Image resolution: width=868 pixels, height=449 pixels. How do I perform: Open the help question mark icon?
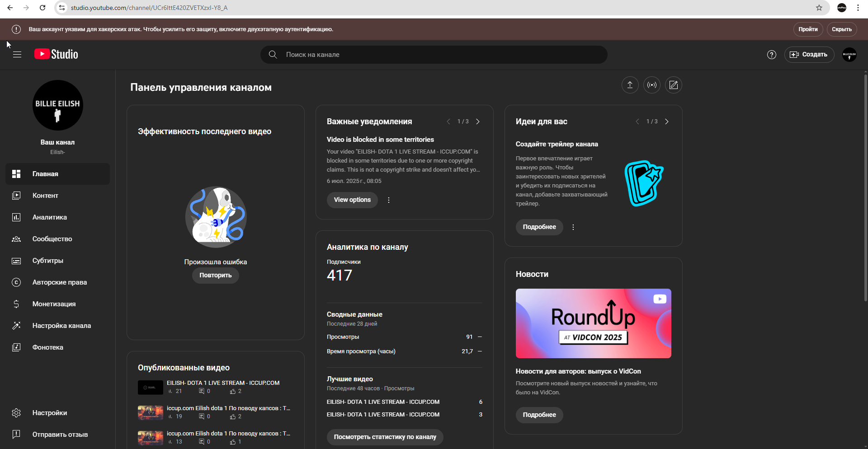point(772,55)
